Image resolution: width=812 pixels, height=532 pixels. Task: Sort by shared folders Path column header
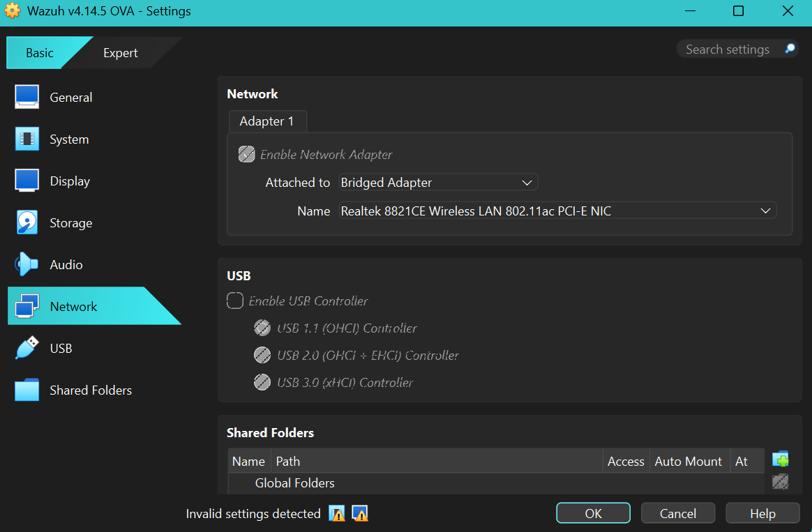[x=437, y=461]
